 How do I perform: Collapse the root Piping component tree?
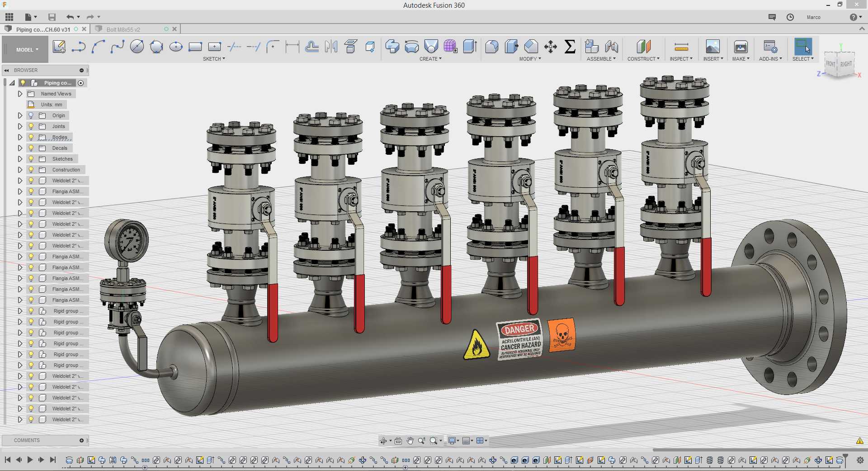pos(12,83)
